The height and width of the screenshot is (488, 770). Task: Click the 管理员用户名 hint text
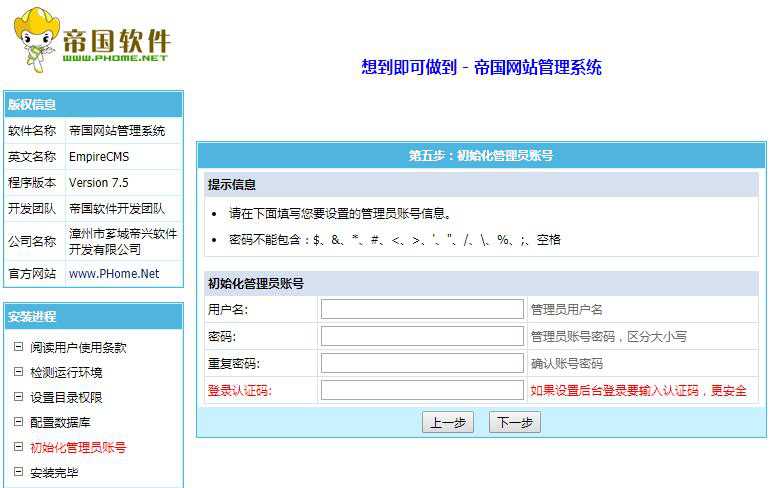pyautogui.click(x=567, y=310)
